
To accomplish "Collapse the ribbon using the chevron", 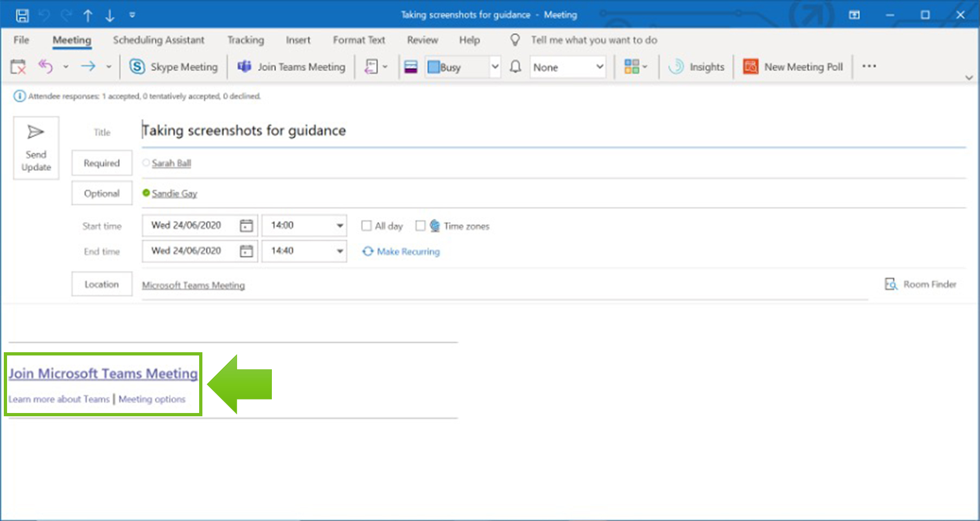I will [969, 78].
